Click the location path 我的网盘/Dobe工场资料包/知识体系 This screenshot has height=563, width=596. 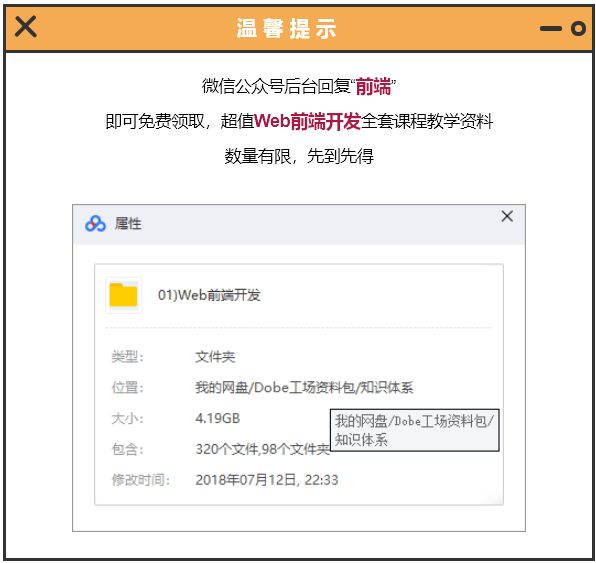coord(304,388)
